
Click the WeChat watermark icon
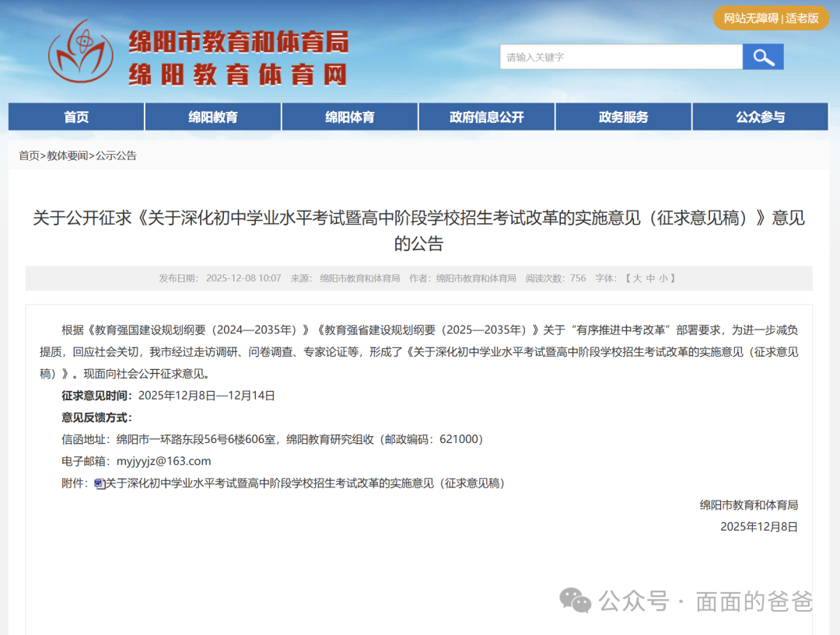576,601
